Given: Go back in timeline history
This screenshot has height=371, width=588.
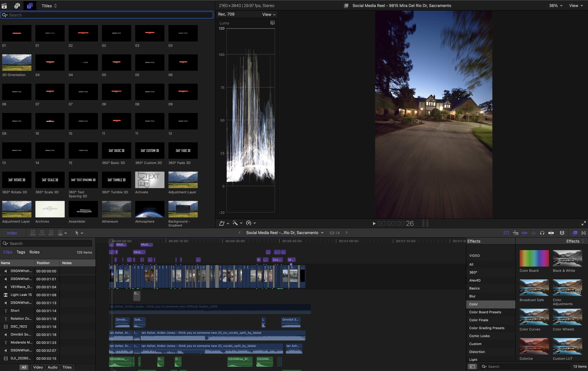Looking at the screenshot, I should click(x=239, y=232).
